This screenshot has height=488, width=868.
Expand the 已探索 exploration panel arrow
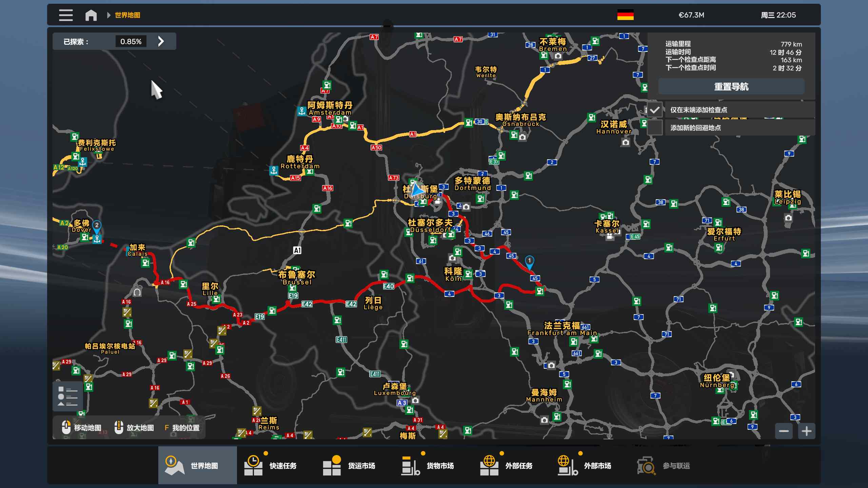coord(161,41)
